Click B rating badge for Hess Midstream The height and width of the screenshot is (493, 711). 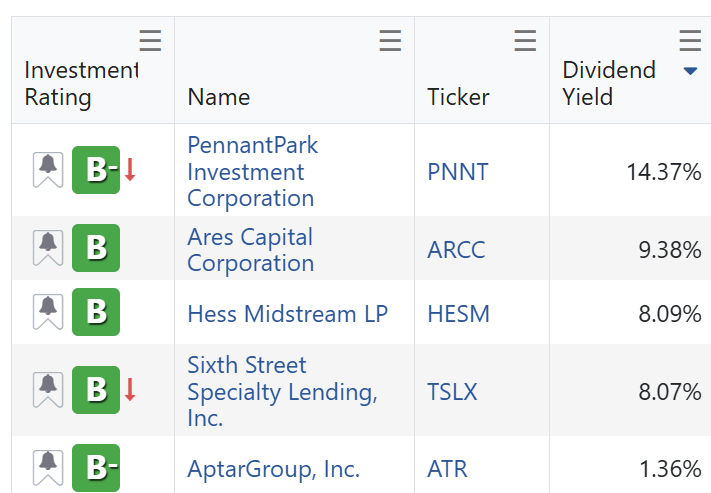[96, 312]
